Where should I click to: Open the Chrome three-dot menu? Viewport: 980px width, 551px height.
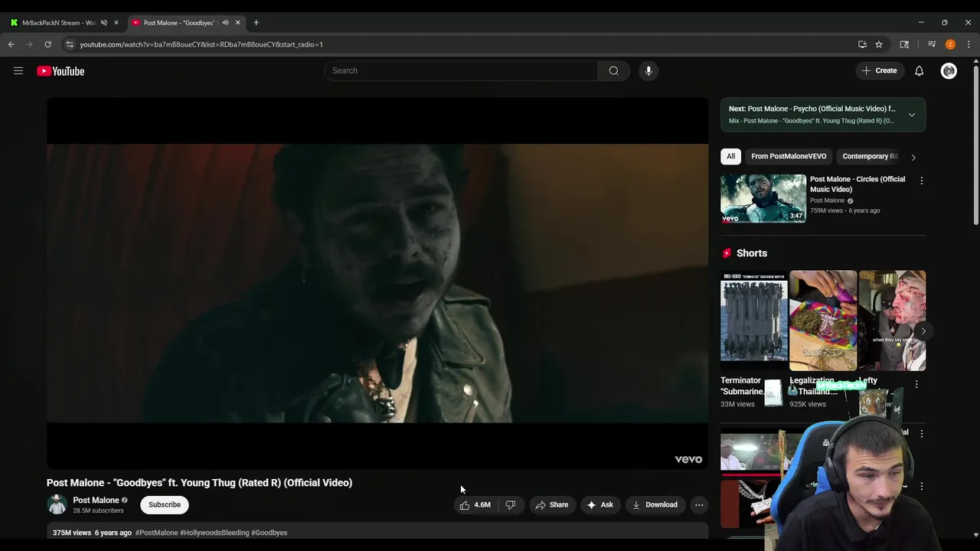coord(969,44)
